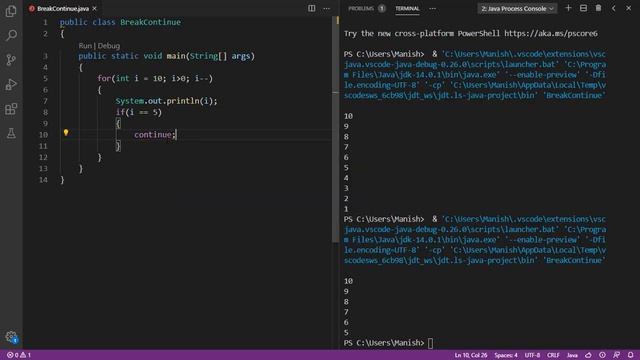
Task: Place cursor in the terminal prompt input
Action: coord(431,343)
